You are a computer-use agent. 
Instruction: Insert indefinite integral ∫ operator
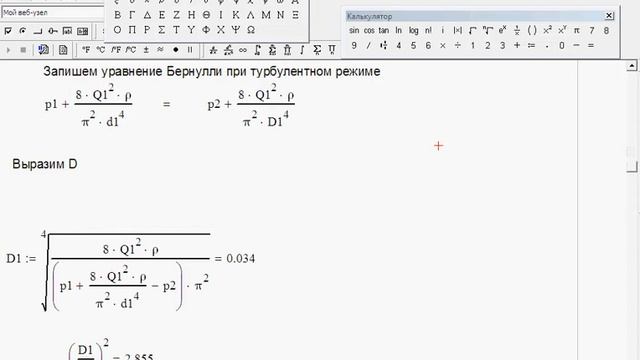(302, 50)
